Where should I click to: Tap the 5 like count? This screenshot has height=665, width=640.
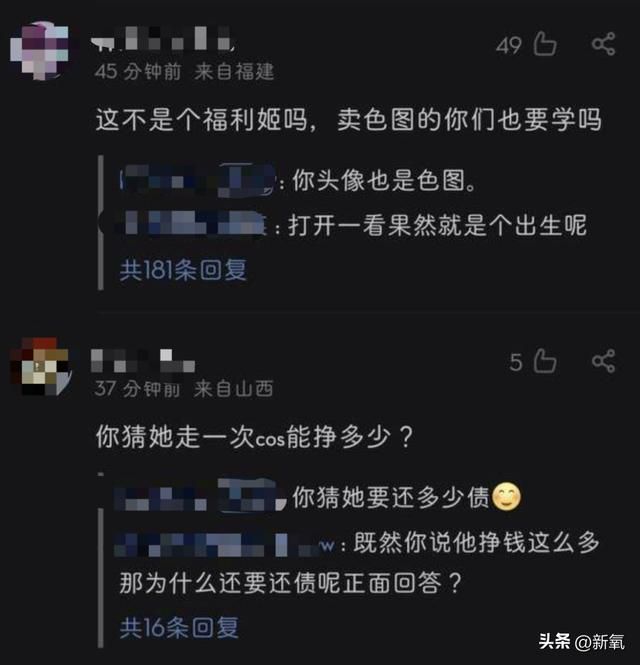pos(516,363)
